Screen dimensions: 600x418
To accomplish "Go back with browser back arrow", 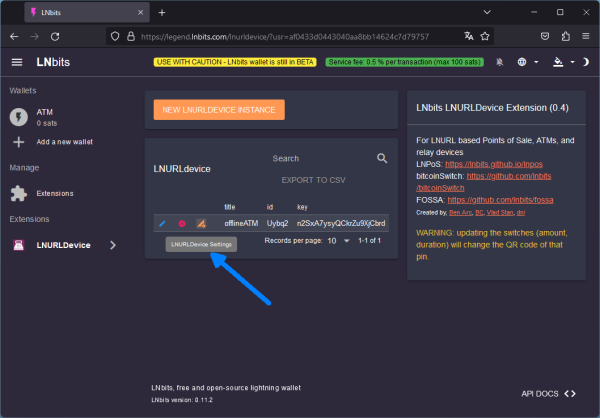I will [x=14, y=36].
